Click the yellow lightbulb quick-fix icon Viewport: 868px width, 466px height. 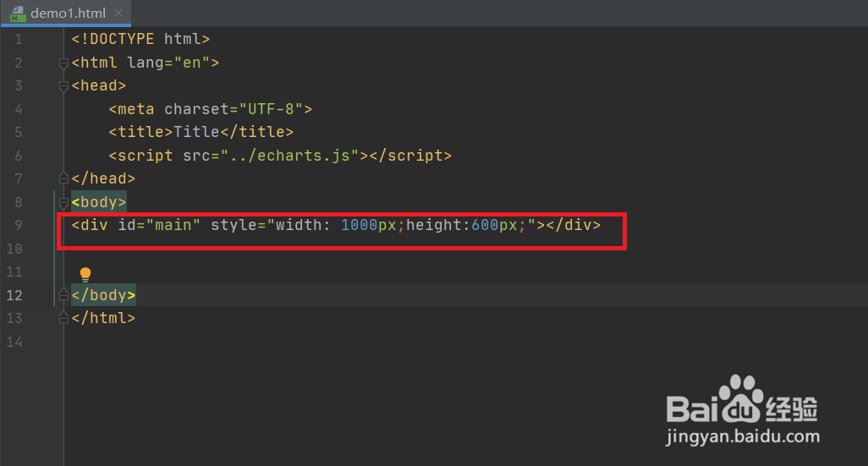pos(85,275)
